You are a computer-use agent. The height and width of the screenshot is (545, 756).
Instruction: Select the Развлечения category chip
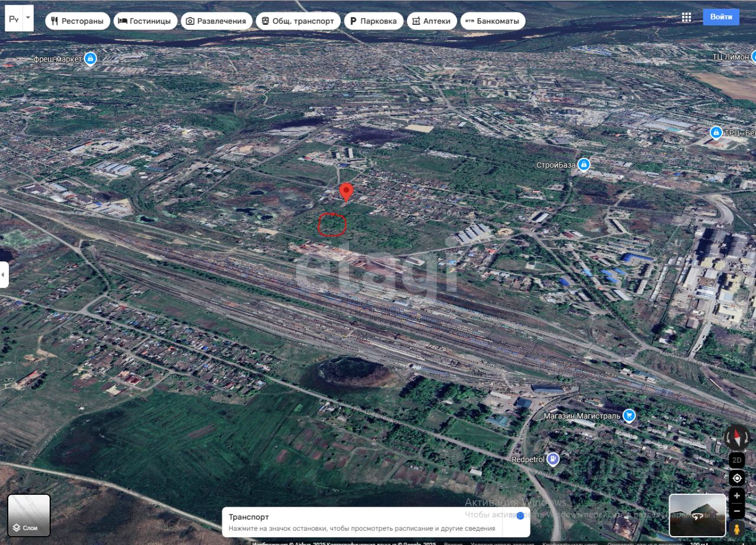tap(216, 21)
